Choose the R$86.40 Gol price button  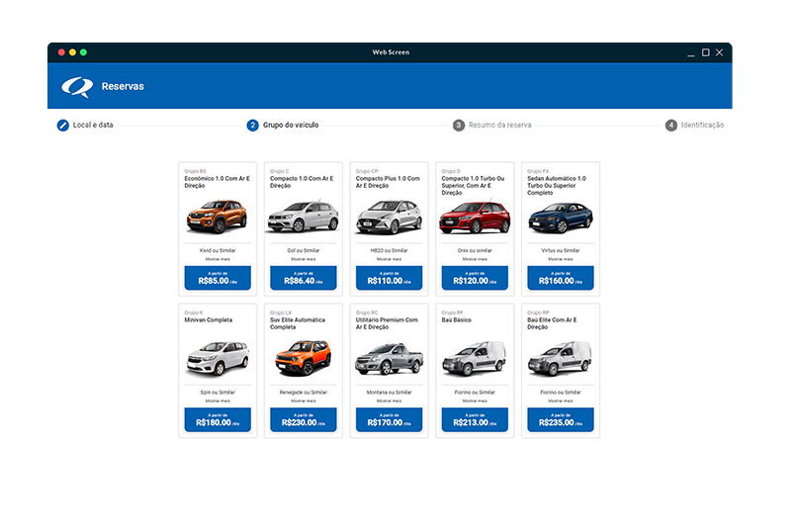pyautogui.click(x=304, y=278)
